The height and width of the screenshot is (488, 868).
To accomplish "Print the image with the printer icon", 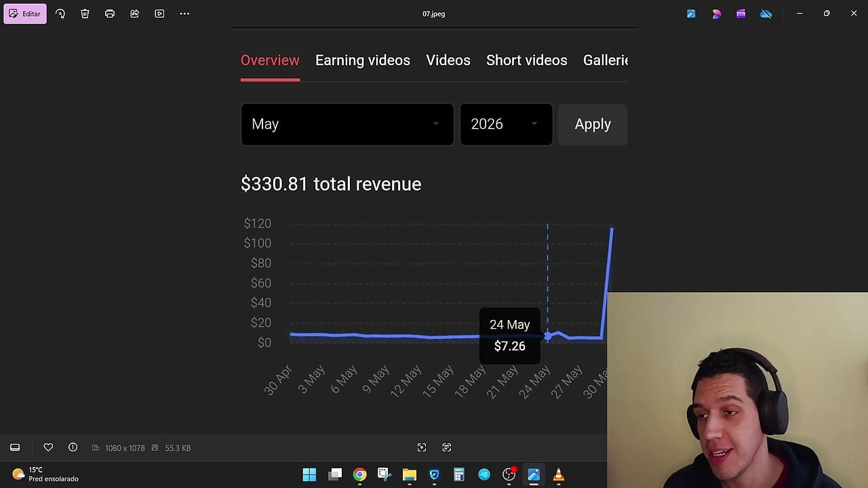I will click(110, 14).
